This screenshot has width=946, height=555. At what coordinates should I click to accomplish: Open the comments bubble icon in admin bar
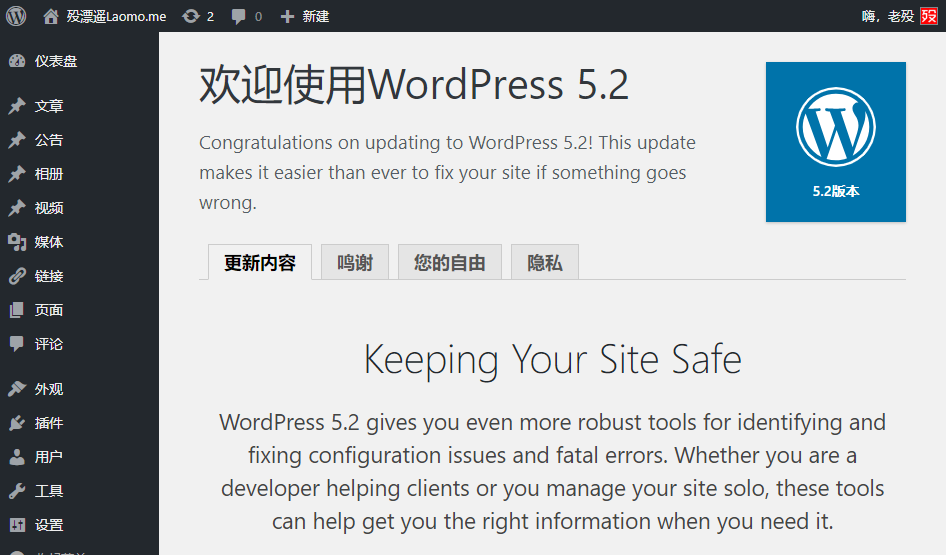pos(239,16)
